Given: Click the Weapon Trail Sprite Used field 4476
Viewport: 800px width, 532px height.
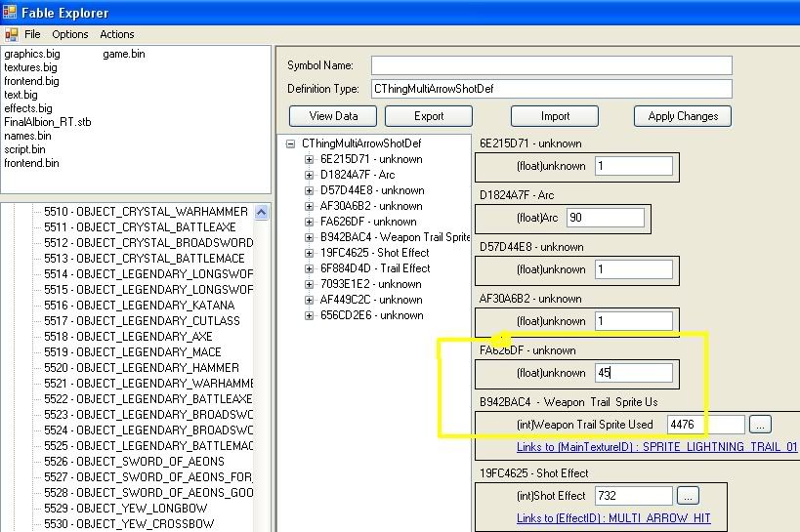Looking at the screenshot, I should pos(706,425).
